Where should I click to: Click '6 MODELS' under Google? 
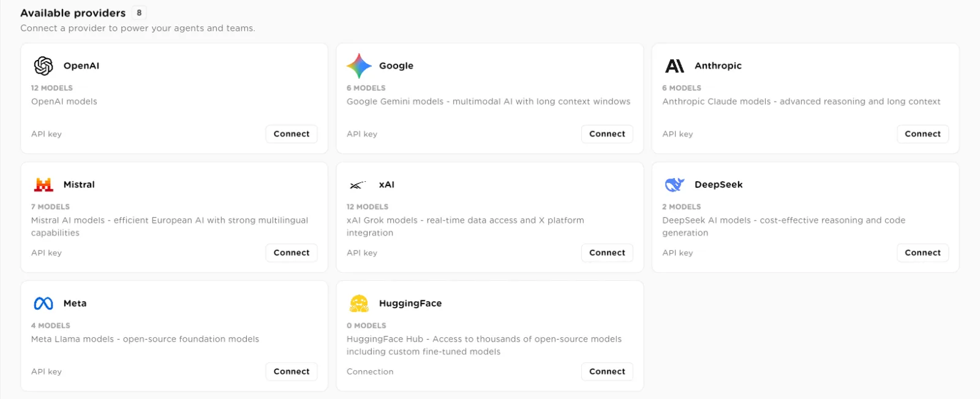pyautogui.click(x=366, y=88)
